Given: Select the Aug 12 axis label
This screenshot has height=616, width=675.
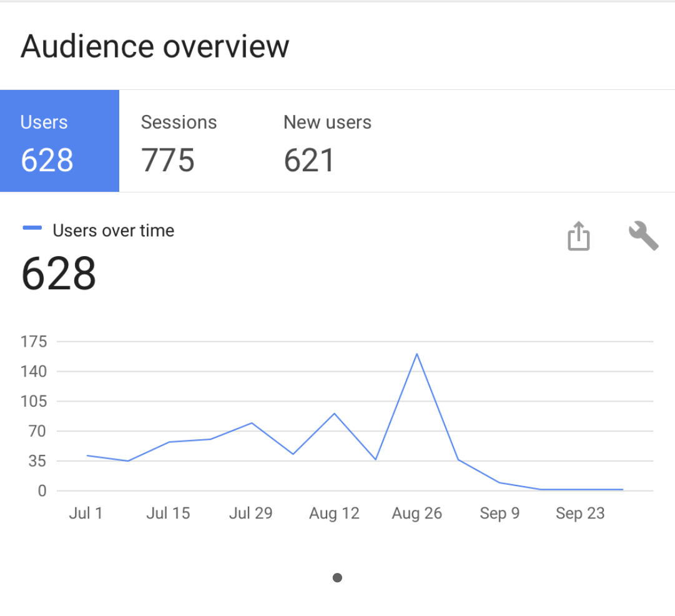Looking at the screenshot, I should [x=334, y=514].
